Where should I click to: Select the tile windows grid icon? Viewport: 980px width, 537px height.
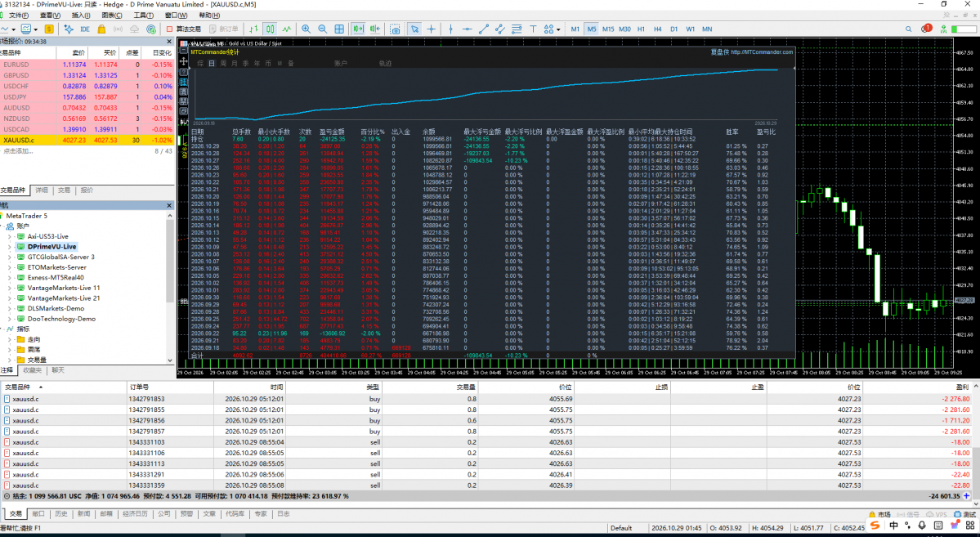[338, 29]
